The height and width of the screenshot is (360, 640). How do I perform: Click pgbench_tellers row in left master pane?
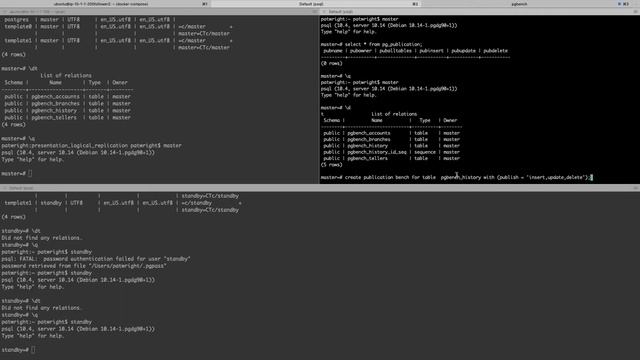point(67,118)
